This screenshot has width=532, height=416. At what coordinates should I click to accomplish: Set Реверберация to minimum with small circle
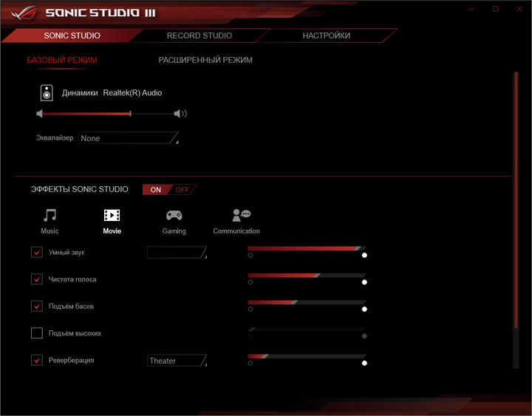(x=250, y=363)
